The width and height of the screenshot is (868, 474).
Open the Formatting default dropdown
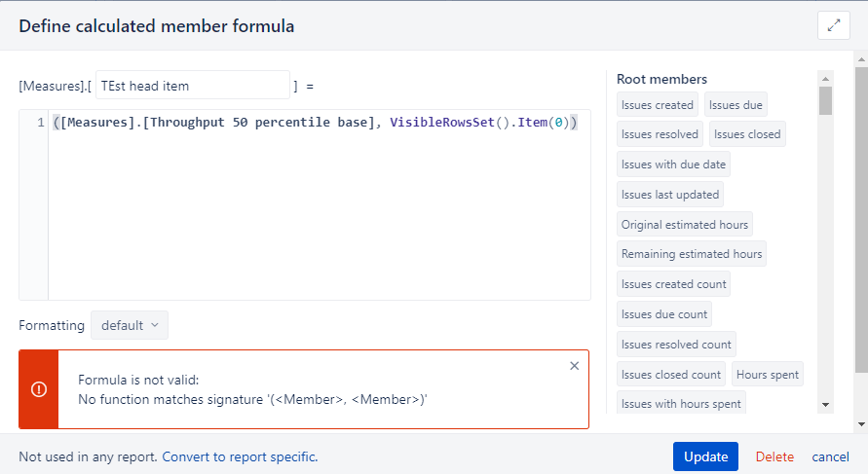(130, 325)
